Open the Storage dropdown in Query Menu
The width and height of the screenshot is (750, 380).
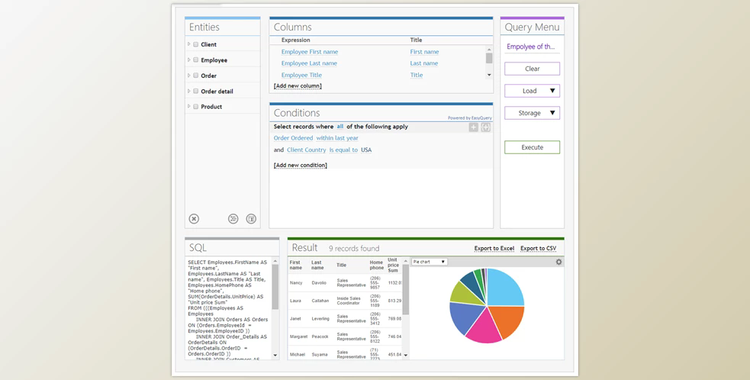click(532, 113)
